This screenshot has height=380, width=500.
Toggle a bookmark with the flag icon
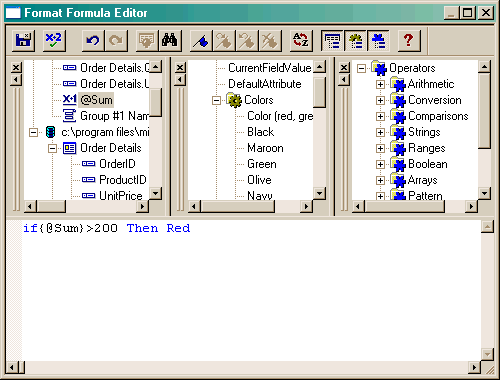click(x=200, y=40)
